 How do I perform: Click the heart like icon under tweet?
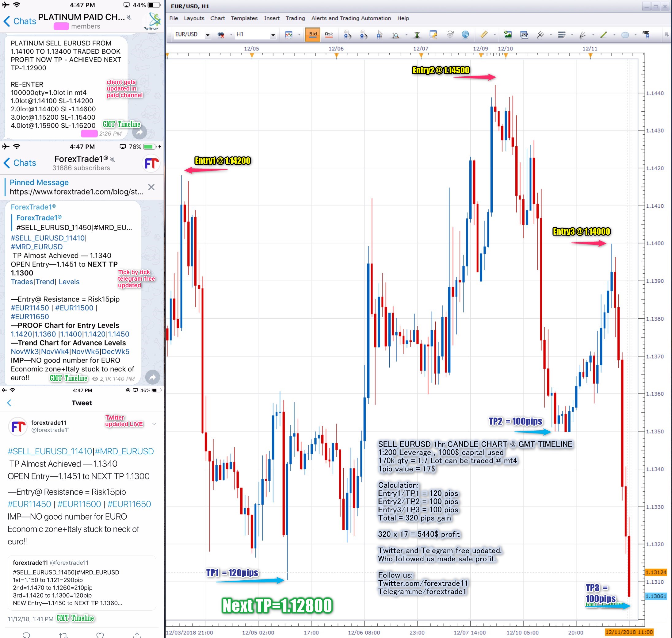coord(100,635)
